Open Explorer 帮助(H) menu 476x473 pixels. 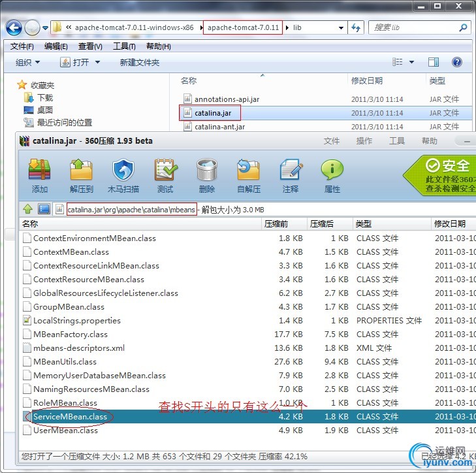[x=159, y=46]
